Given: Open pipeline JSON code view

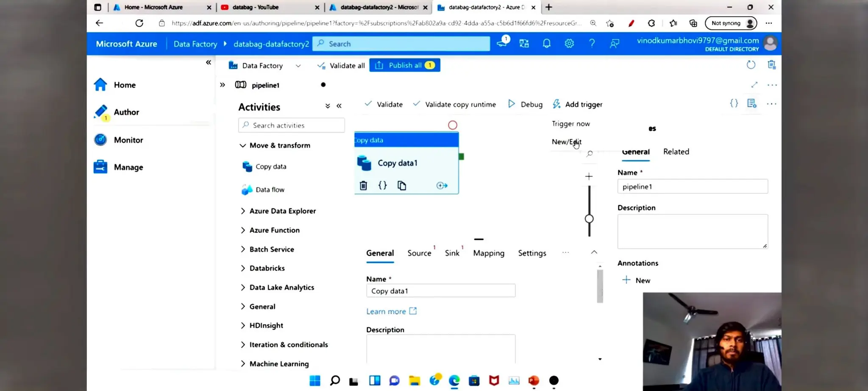Looking at the screenshot, I should [x=734, y=103].
